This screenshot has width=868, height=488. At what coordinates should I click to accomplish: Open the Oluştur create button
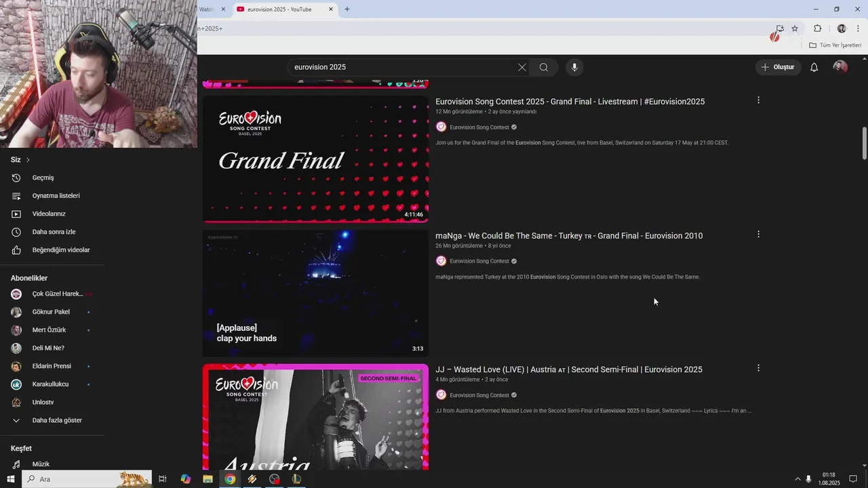click(778, 67)
